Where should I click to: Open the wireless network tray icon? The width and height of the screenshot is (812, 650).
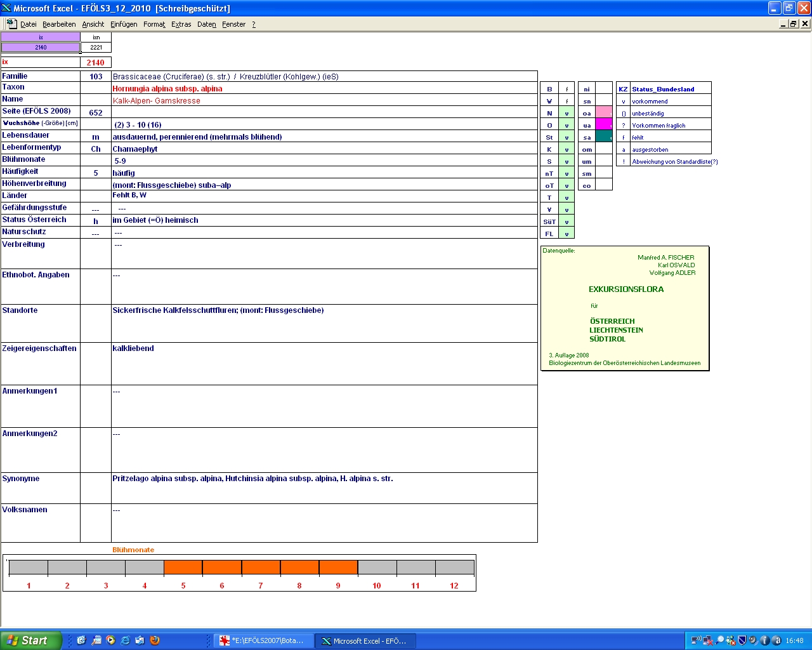point(696,640)
